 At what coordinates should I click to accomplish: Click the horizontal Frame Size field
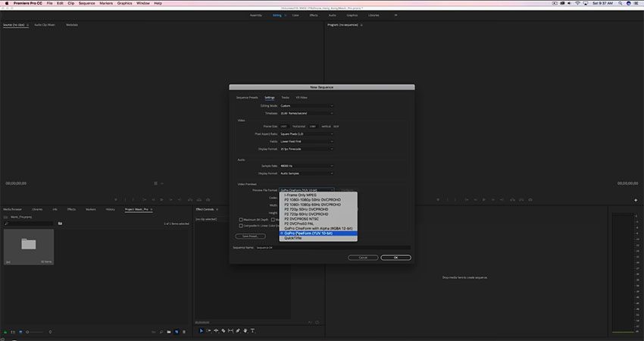(284, 127)
